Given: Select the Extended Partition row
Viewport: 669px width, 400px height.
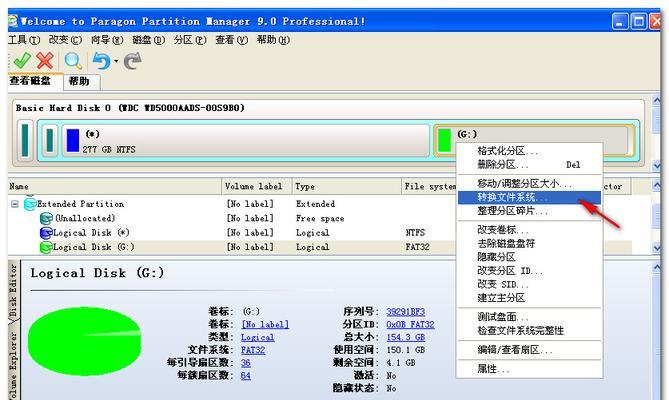Looking at the screenshot, I should click(x=233, y=204).
